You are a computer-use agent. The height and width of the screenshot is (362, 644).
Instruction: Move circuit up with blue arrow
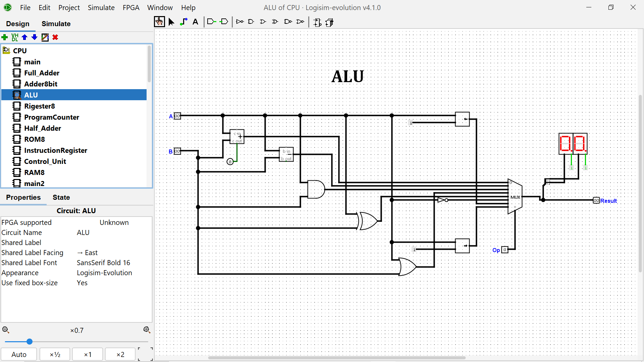[x=24, y=37]
